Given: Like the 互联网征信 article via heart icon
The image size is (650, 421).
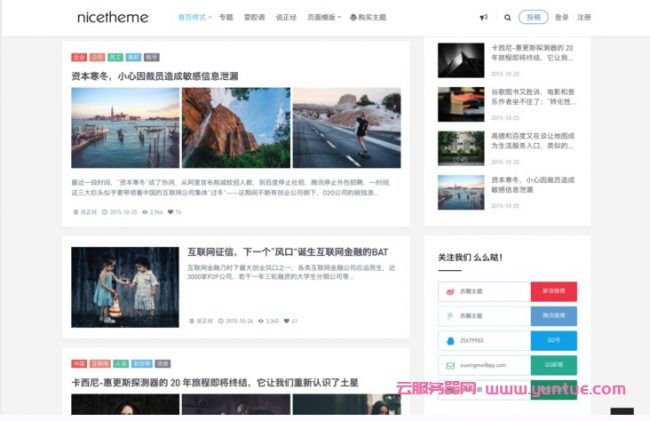Looking at the screenshot, I should [x=288, y=321].
